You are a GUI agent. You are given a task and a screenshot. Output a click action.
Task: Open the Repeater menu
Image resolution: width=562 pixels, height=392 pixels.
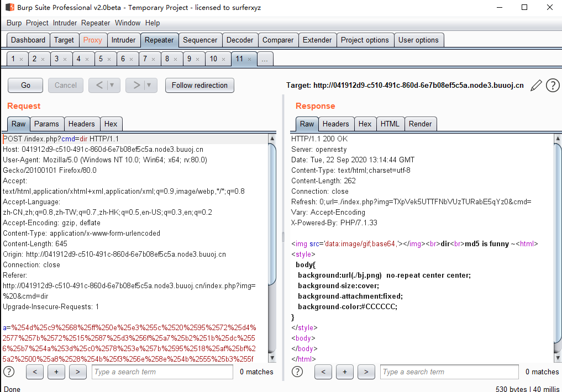click(x=96, y=23)
